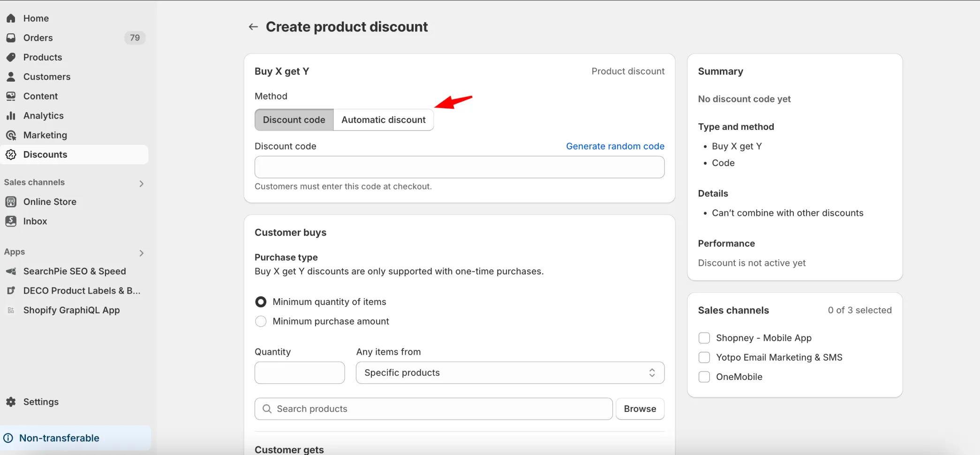Open Shopify GraphiQL App link
Viewport: 980px width, 455px height.
tap(74, 310)
